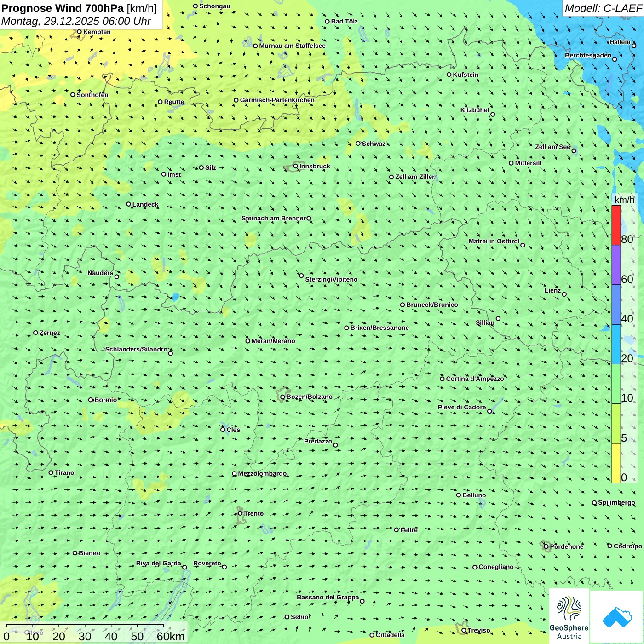Click the Garmisch-Partenkirchen label

tap(277, 100)
